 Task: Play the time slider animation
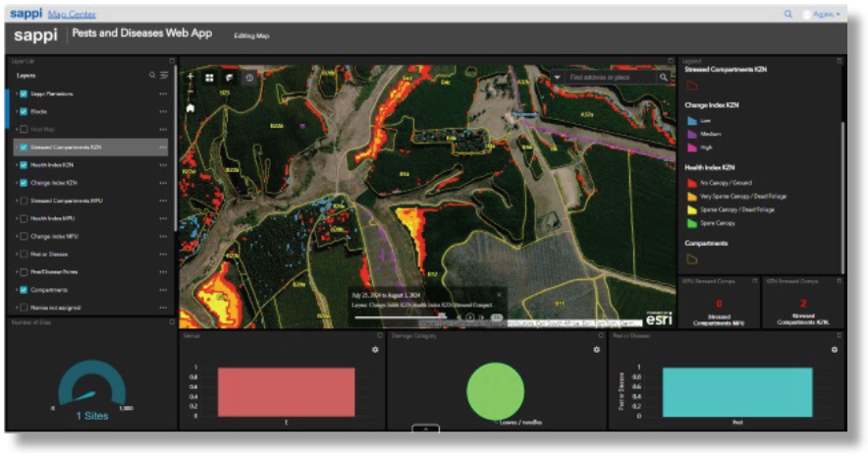[470, 317]
